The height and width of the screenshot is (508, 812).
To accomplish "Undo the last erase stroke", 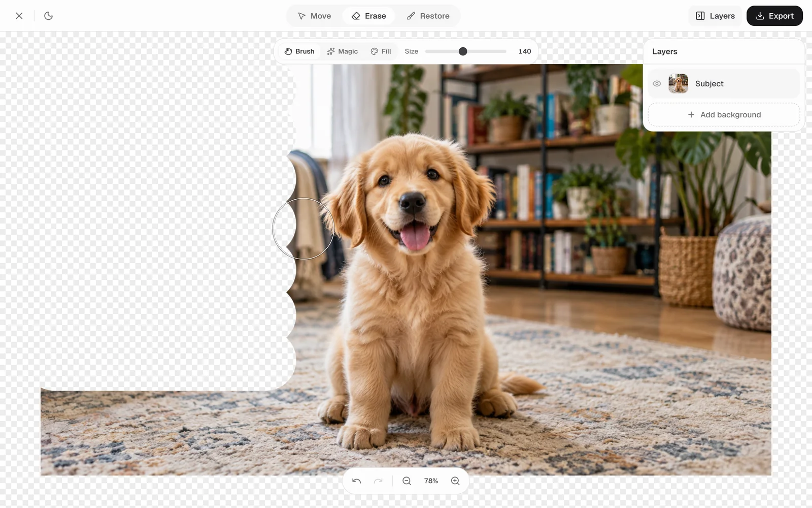I will [357, 481].
